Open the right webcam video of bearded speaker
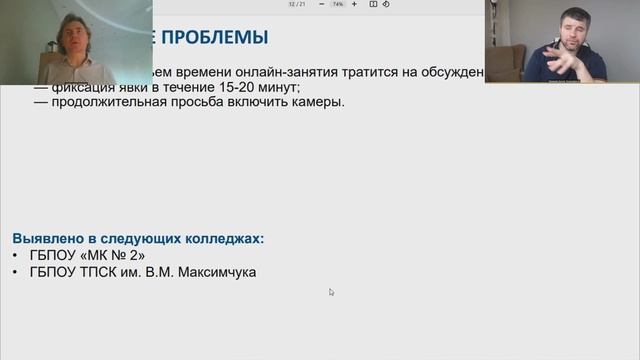 click(x=562, y=41)
